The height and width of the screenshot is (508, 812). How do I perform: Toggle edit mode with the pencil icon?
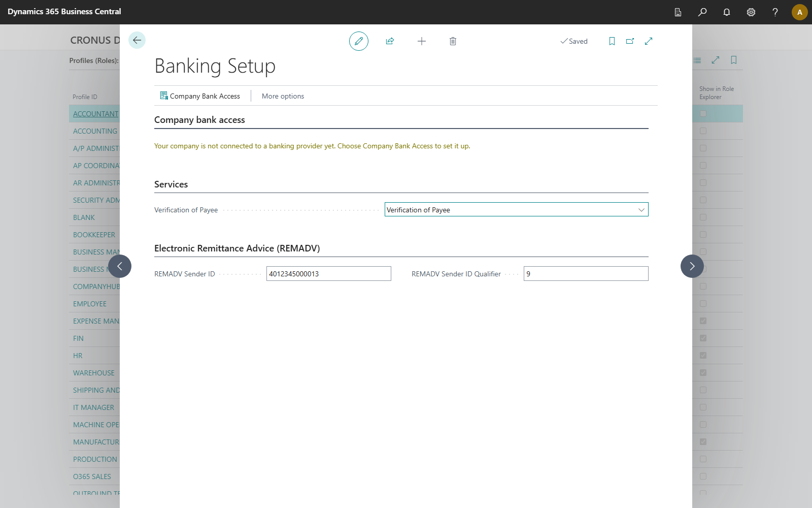[359, 41]
